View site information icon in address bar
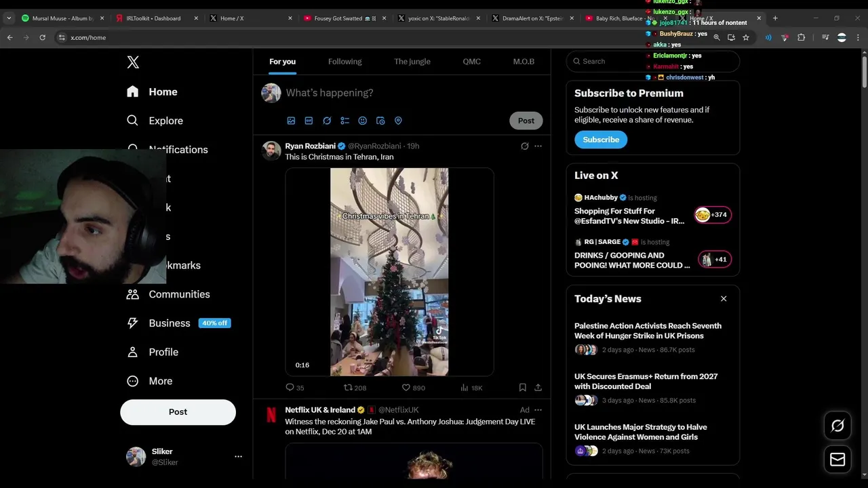The height and width of the screenshot is (488, 868). pos(61,38)
